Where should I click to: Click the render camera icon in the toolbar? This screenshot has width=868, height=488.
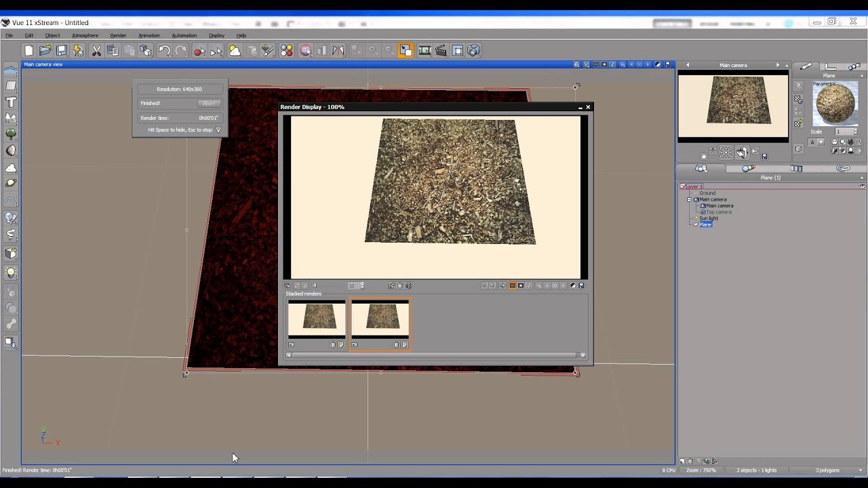coord(474,51)
